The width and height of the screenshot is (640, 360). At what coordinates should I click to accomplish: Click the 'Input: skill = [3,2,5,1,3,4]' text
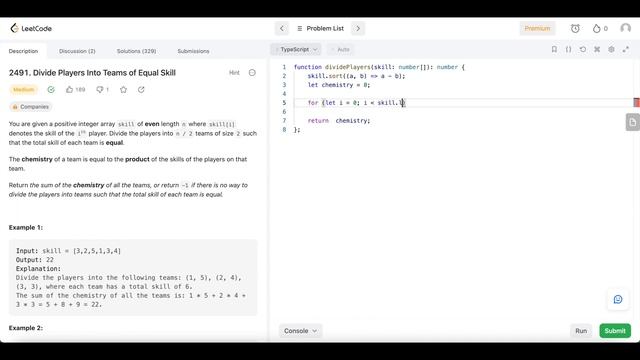[69, 251]
